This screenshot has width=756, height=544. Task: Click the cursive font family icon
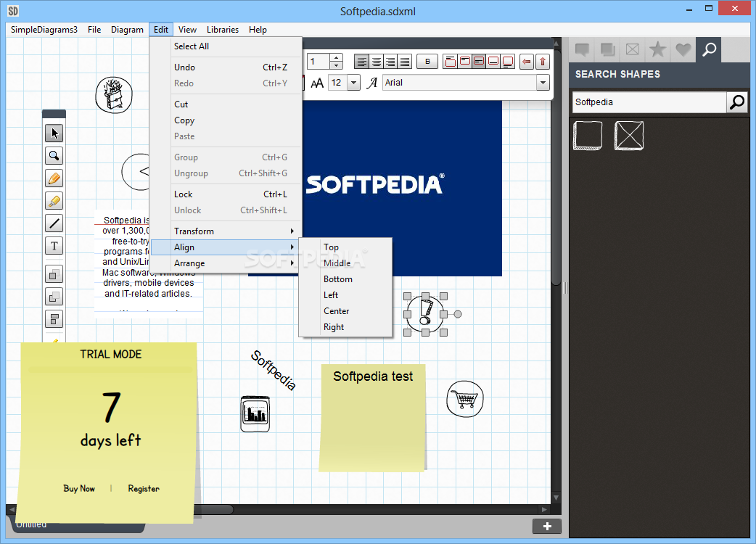371,83
